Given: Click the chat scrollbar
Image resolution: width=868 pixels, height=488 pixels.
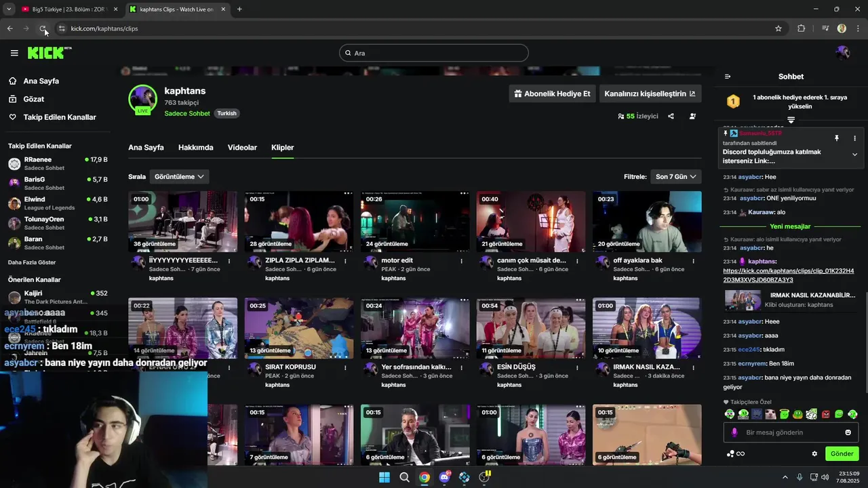Looking at the screenshot, I should pyautogui.click(x=865, y=342).
